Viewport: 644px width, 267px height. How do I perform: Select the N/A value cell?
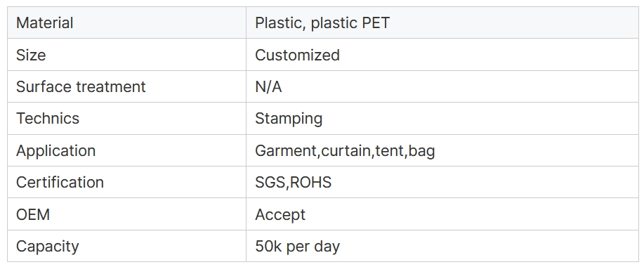click(x=442, y=86)
